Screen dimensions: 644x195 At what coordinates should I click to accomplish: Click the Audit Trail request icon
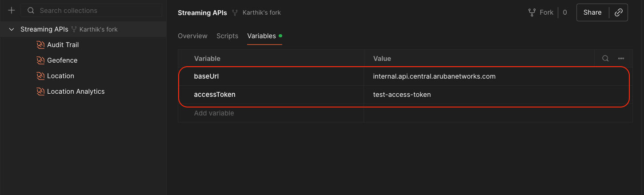pyautogui.click(x=40, y=45)
